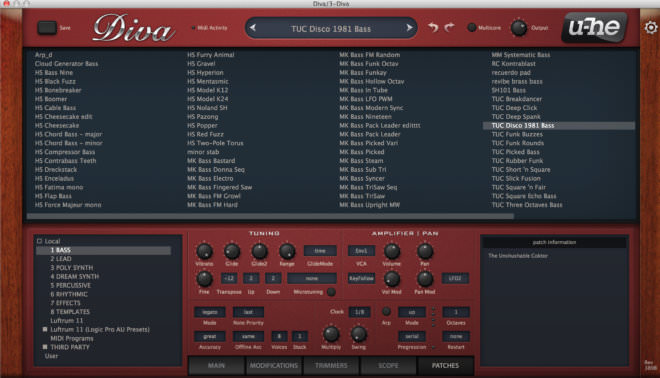Toggle the Luftrum 11 Logic Pro AU Presets folder marker
The width and height of the screenshot is (660, 378).
(45, 330)
